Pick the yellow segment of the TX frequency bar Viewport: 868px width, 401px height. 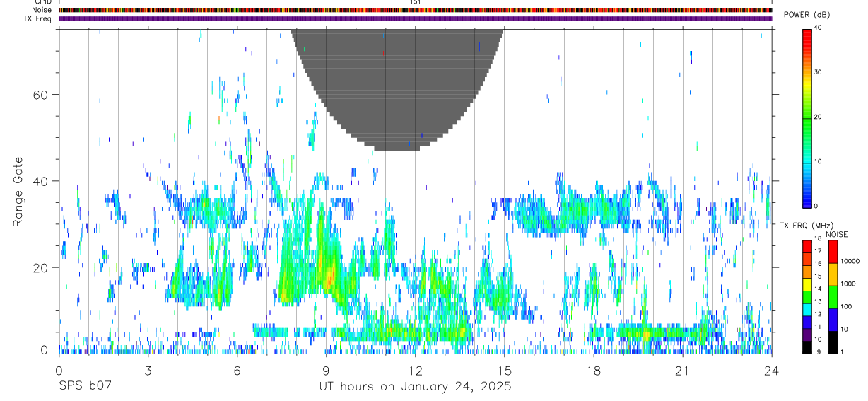(x=807, y=284)
